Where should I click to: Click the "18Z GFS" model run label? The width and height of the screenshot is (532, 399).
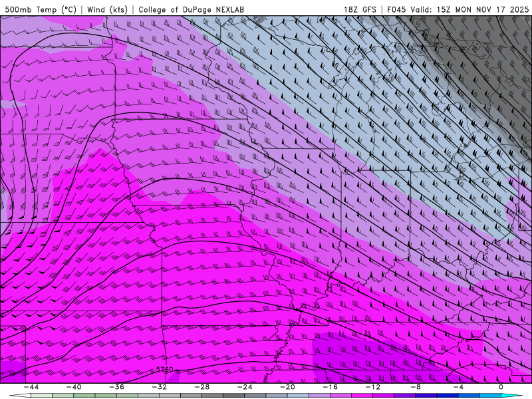[360, 9]
